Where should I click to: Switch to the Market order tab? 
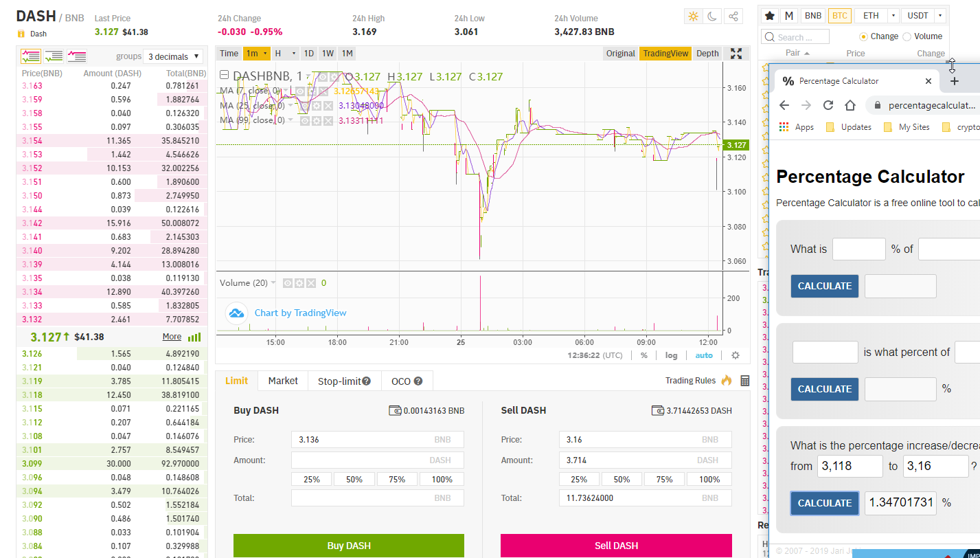click(283, 381)
